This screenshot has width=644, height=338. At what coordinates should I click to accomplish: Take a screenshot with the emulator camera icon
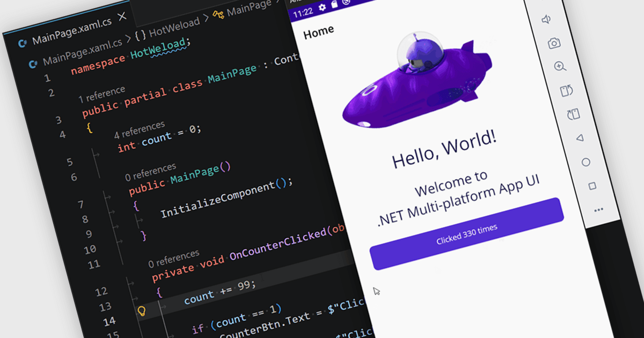pyautogui.click(x=554, y=43)
